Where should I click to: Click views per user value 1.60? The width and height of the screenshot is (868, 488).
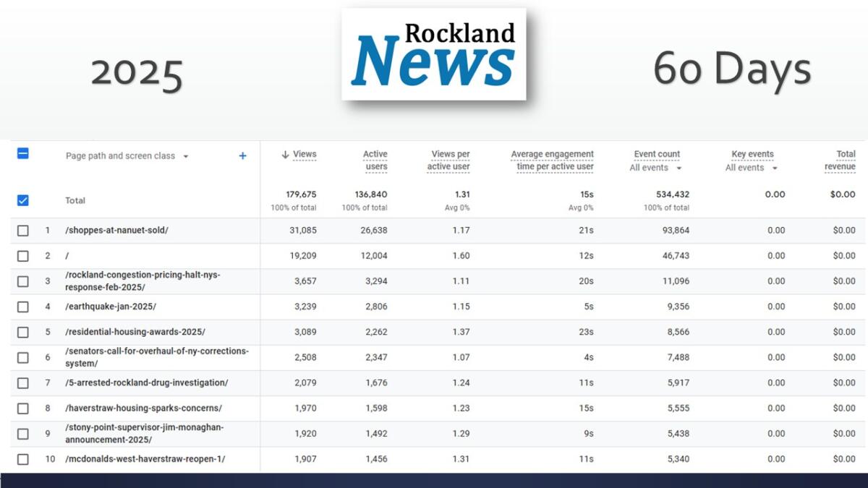pos(461,256)
